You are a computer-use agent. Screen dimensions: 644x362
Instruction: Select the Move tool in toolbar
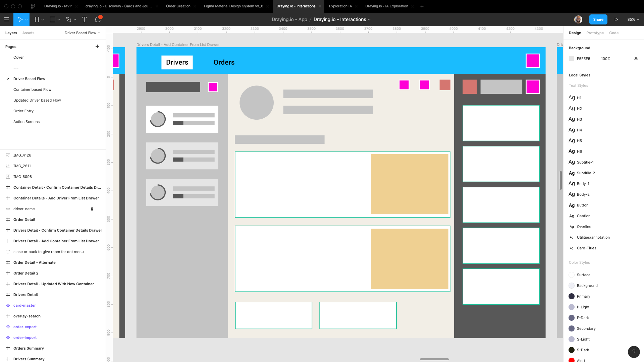pos(20,19)
